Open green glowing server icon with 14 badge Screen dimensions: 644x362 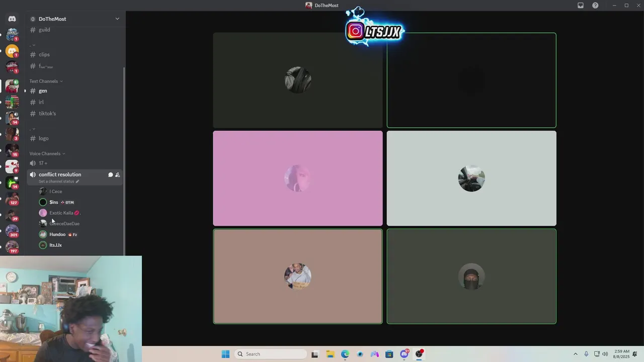click(12, 183)
